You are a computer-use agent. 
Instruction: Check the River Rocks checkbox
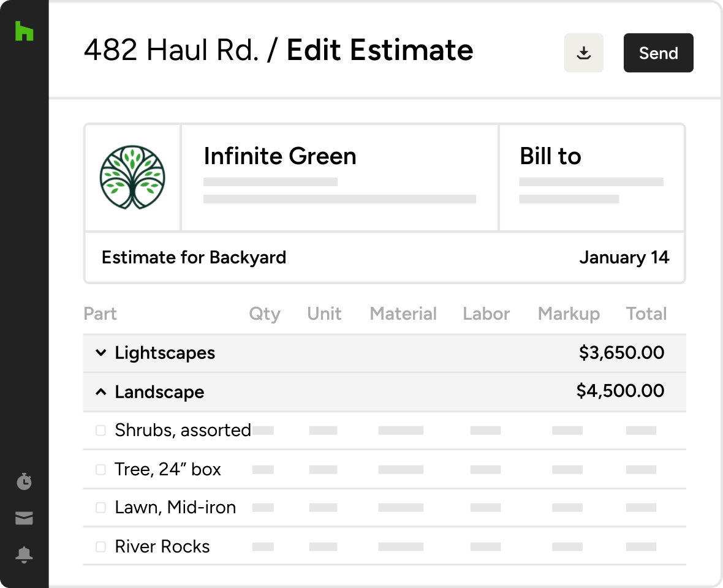pyautogui.click(x=101, y=547)
